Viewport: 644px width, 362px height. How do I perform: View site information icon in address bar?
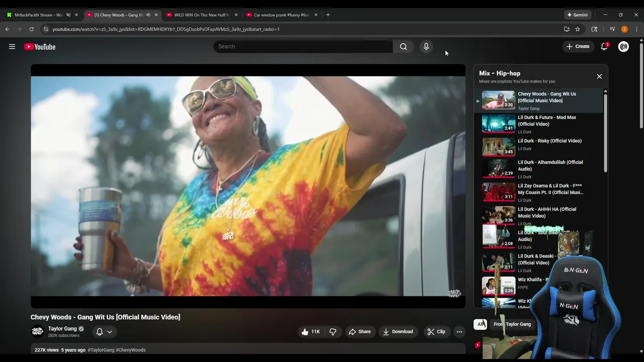pyautogui.click(x=46, y=29)
